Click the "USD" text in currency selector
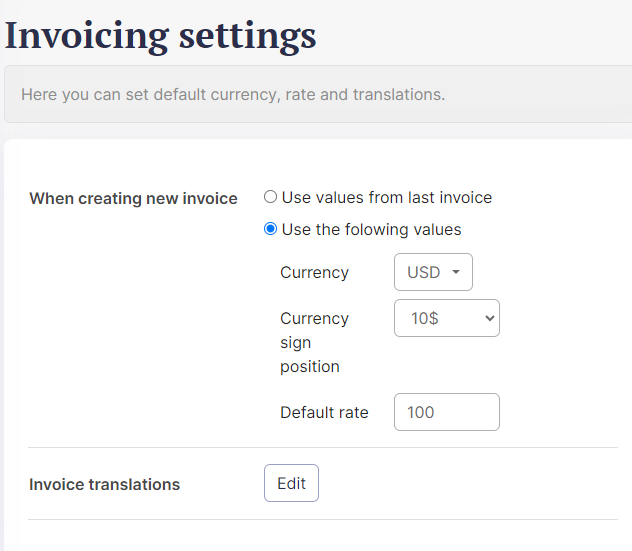The image size is (632, 551). [423, 272]
